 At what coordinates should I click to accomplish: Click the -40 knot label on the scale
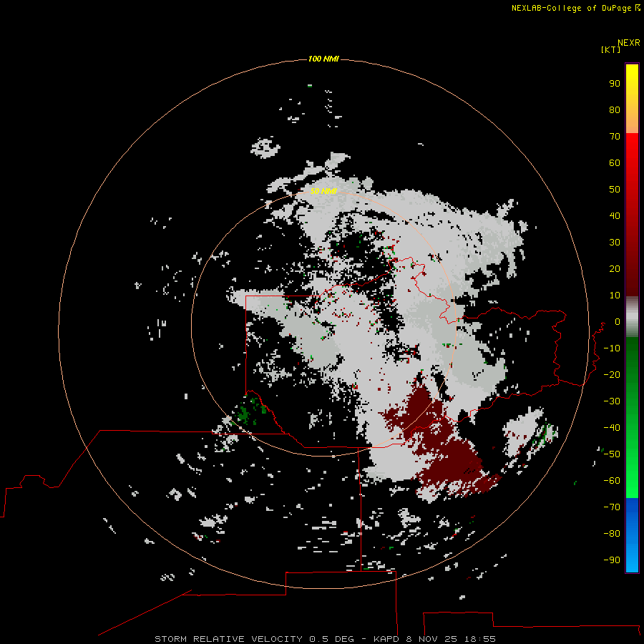click(612, 428)
